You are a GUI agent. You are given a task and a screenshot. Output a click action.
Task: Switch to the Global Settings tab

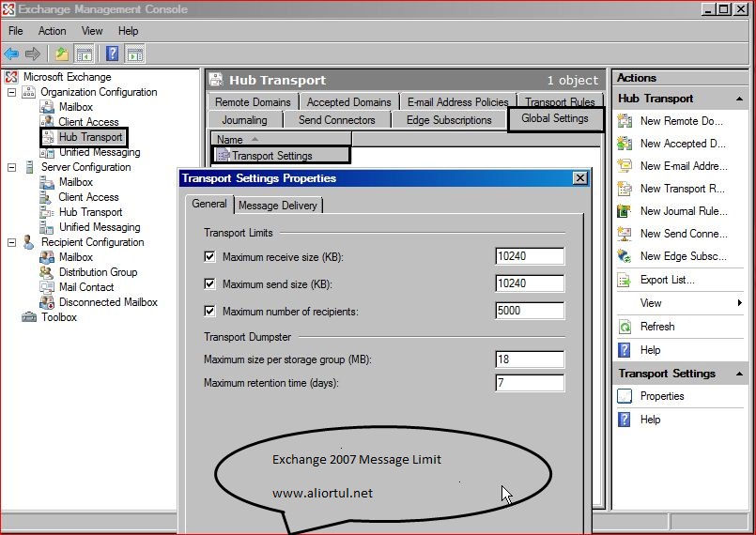tap(555, 118)
